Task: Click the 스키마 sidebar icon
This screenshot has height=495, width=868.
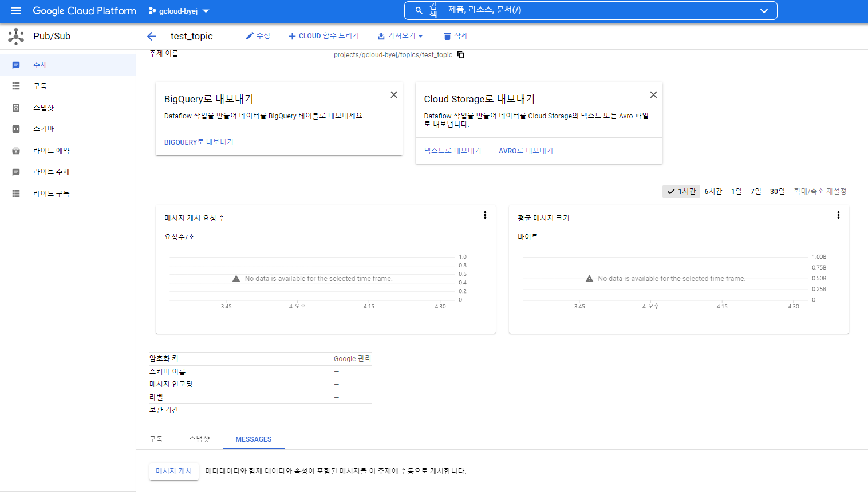Action: click(x=16, y=129)
